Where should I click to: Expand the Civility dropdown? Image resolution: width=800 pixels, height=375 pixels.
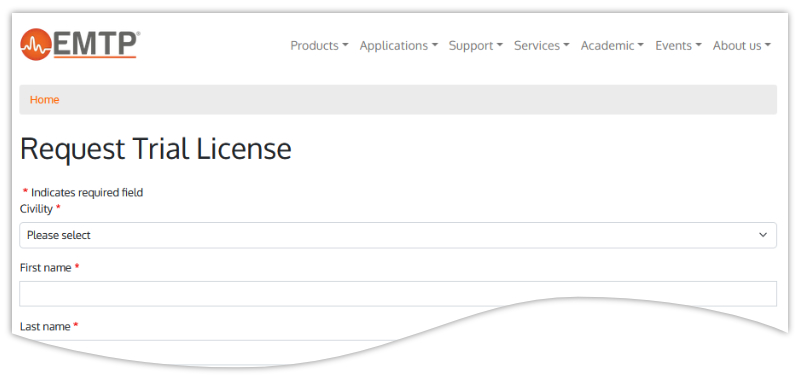(x=398, y=235)
